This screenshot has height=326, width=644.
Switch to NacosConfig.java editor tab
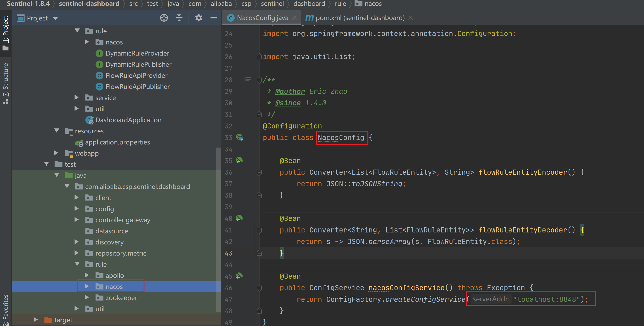pyautogui.click(x=262, y=18)
